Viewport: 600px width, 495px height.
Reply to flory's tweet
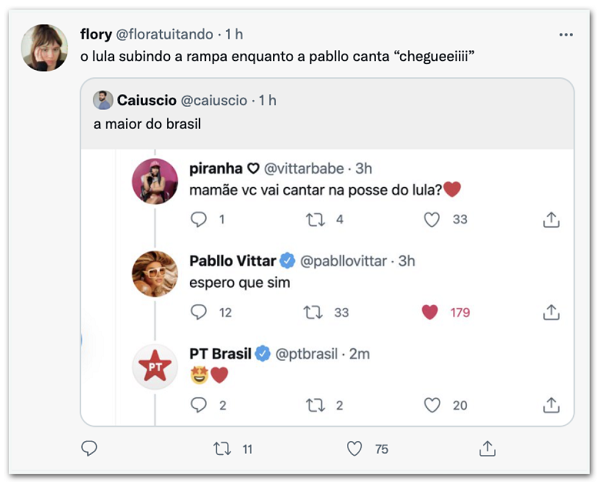88,449
